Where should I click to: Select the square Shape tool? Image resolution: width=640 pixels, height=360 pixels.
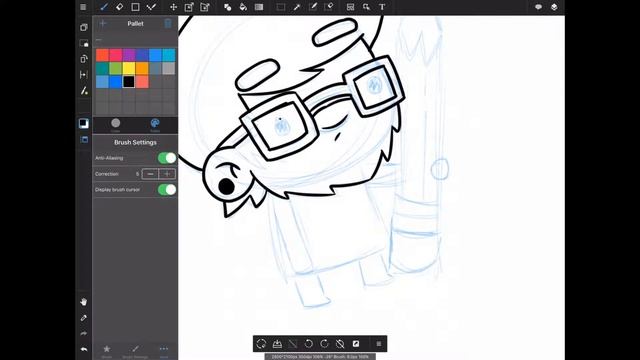click(x=136, y=7)
